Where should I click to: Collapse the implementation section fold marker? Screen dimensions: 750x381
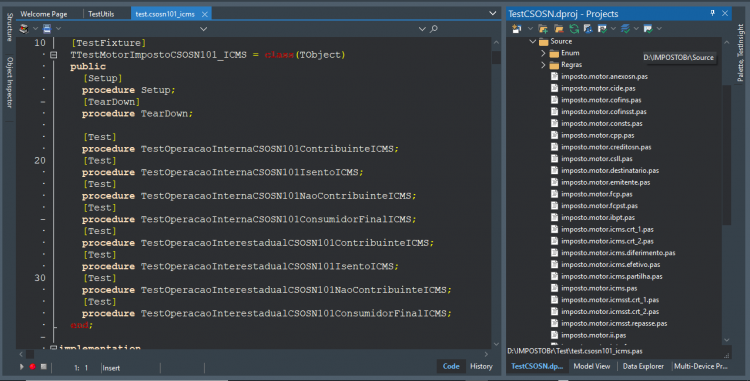(x=54, y=348)
